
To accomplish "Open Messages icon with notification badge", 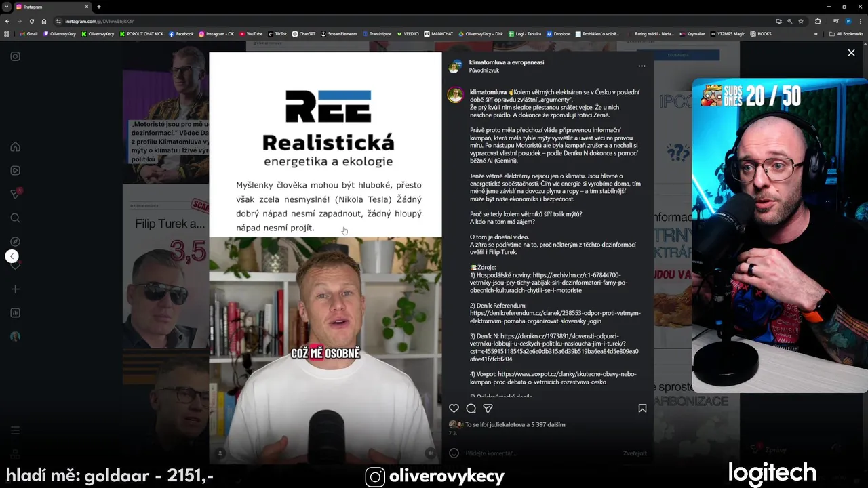I will pyautogui.click(x=15, y=194).
